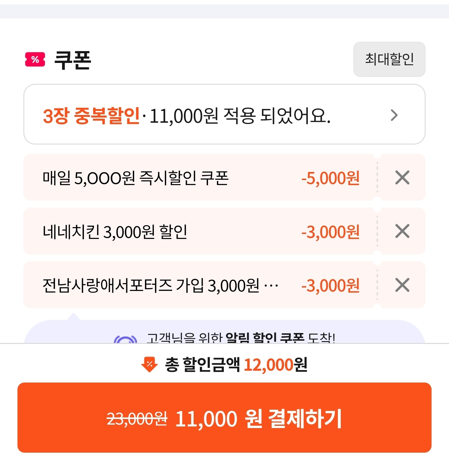Click the 전남사랑애서포터즈 -3,000원 discount amount

(330, 286)
